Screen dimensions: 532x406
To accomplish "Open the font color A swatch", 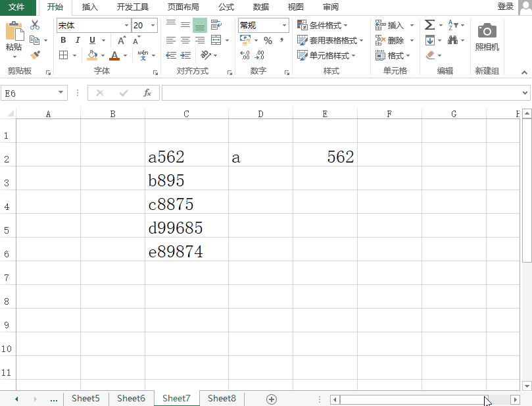I will 113,55.
